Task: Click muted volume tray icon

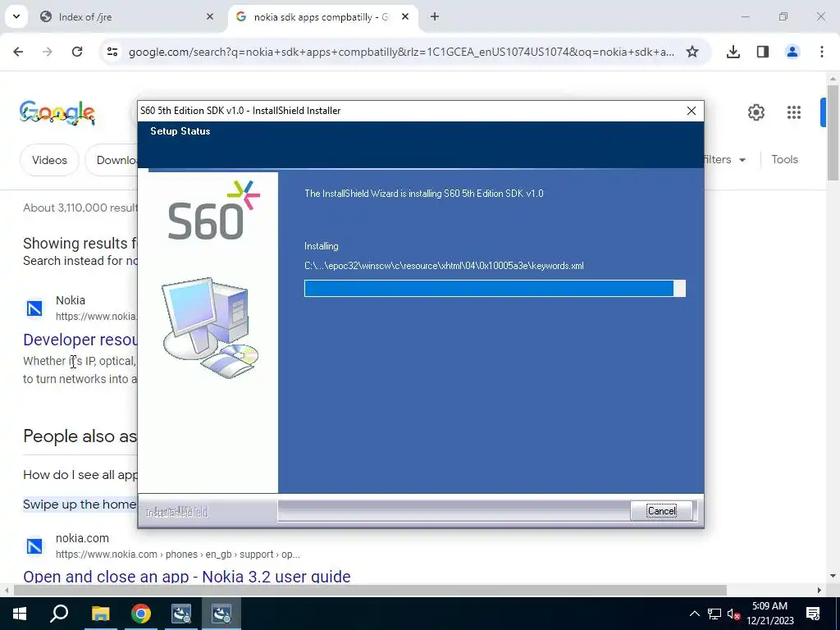Action: click(734, 614)
